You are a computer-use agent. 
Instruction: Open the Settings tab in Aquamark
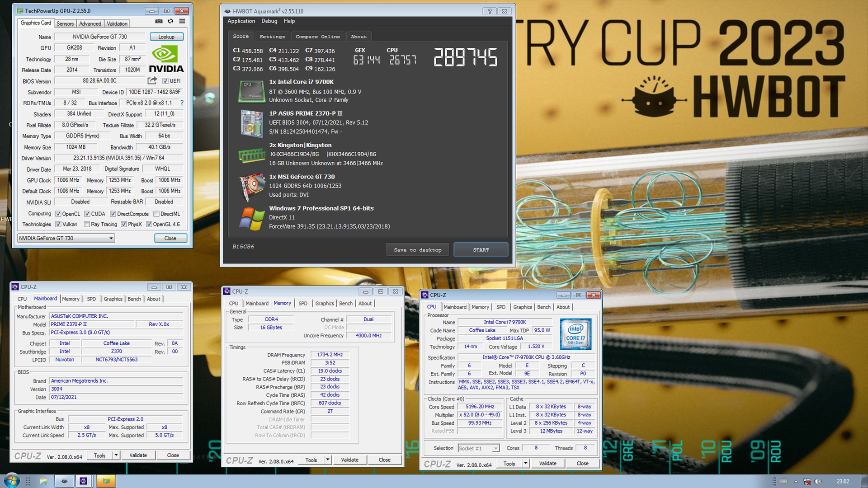pyautogui.click(x=272, y=37)
